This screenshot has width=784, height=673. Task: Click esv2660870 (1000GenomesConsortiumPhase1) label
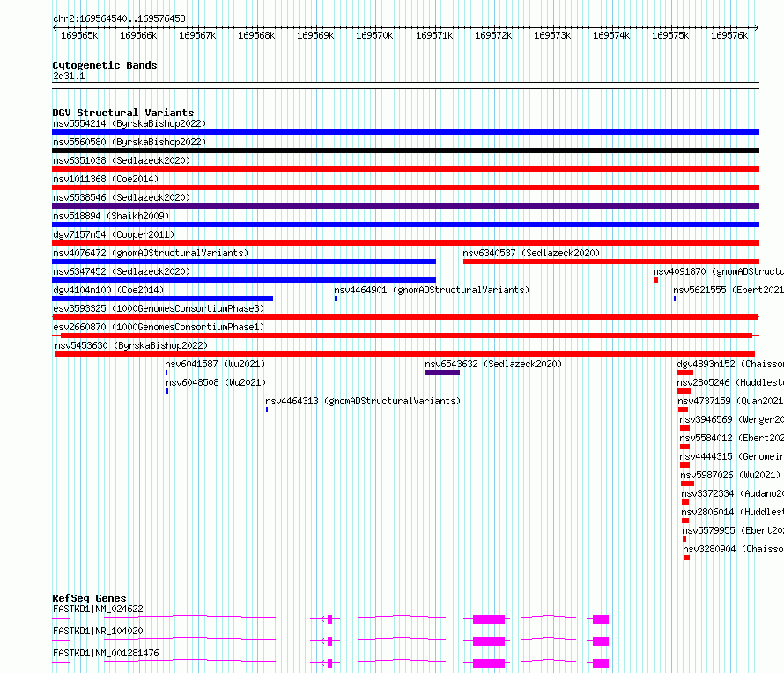pos(159,327)
